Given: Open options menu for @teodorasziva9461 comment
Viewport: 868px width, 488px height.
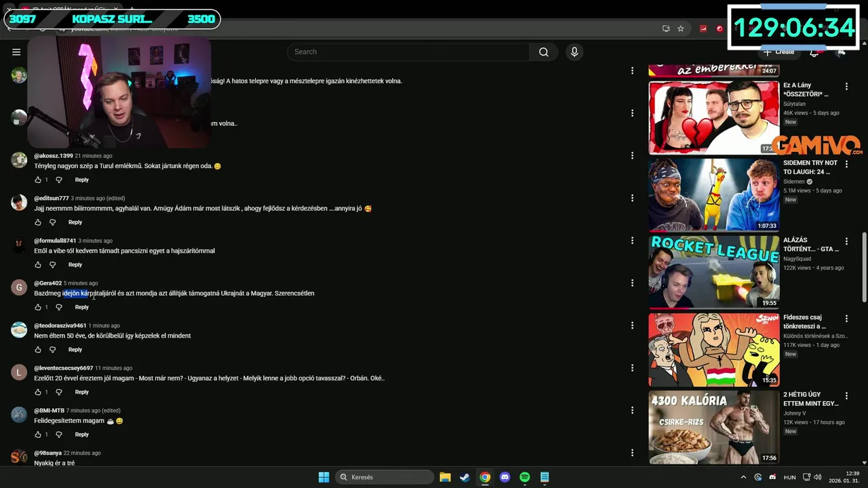Looking at the screenshot, I should point(632,325).
